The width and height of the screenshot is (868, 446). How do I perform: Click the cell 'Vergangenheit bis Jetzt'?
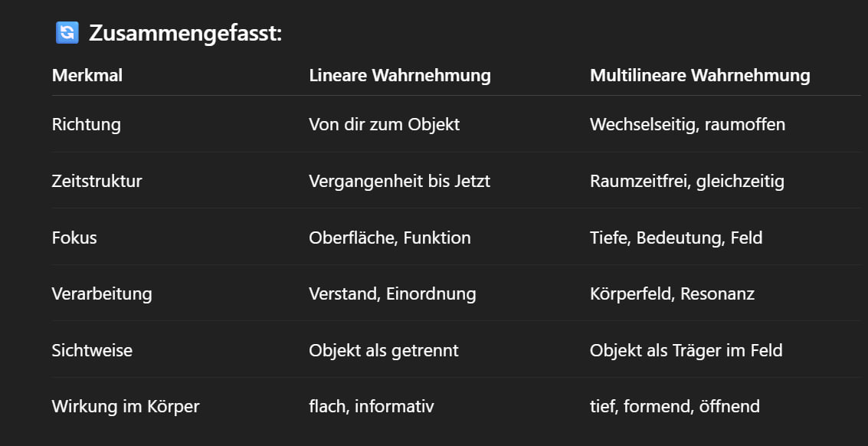(399, 181)
